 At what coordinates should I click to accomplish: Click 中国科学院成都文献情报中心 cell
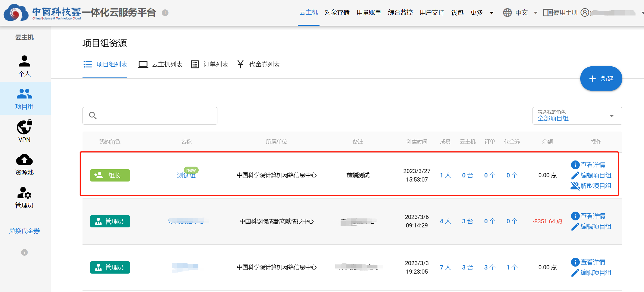[277, 221]
